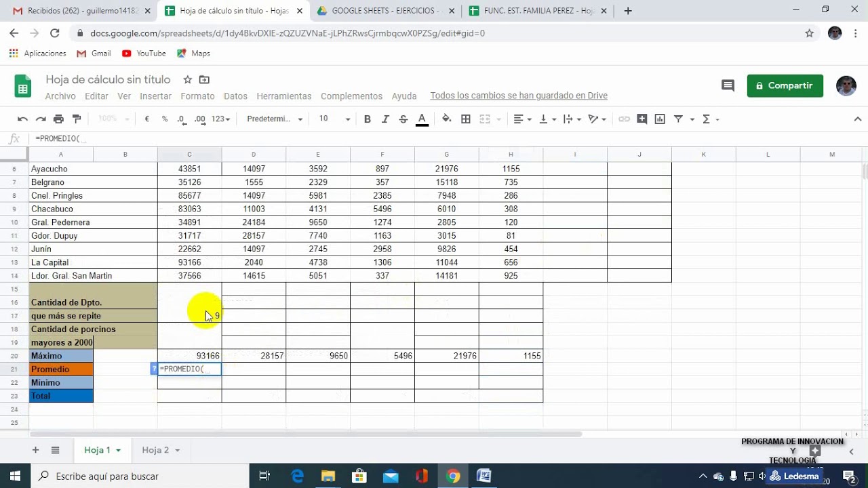Click the Google account avatar
The height and width of the screenshot is (488, 868).
[846, 85]
